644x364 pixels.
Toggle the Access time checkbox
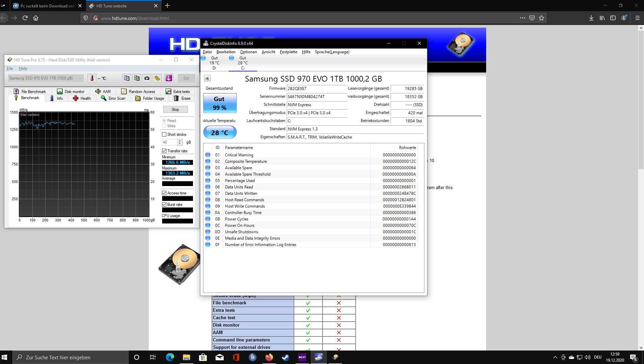(164, 193)
